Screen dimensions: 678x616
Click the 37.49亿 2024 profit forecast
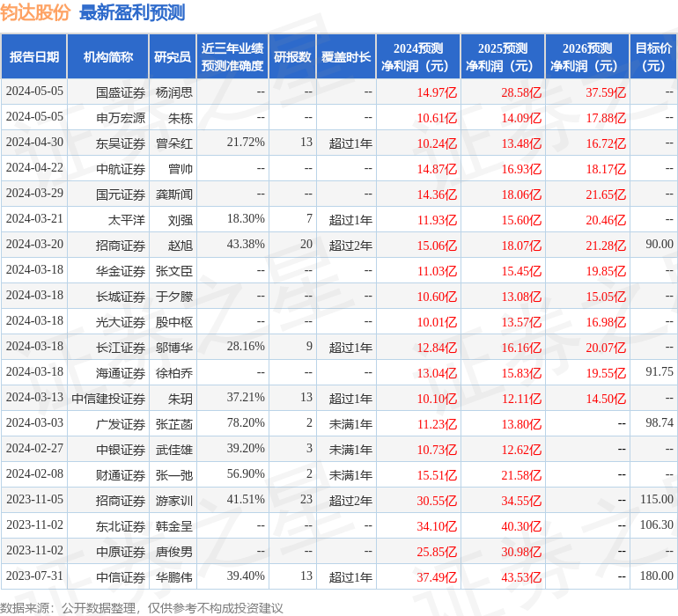pyautogui.click(x=437, y=577)
